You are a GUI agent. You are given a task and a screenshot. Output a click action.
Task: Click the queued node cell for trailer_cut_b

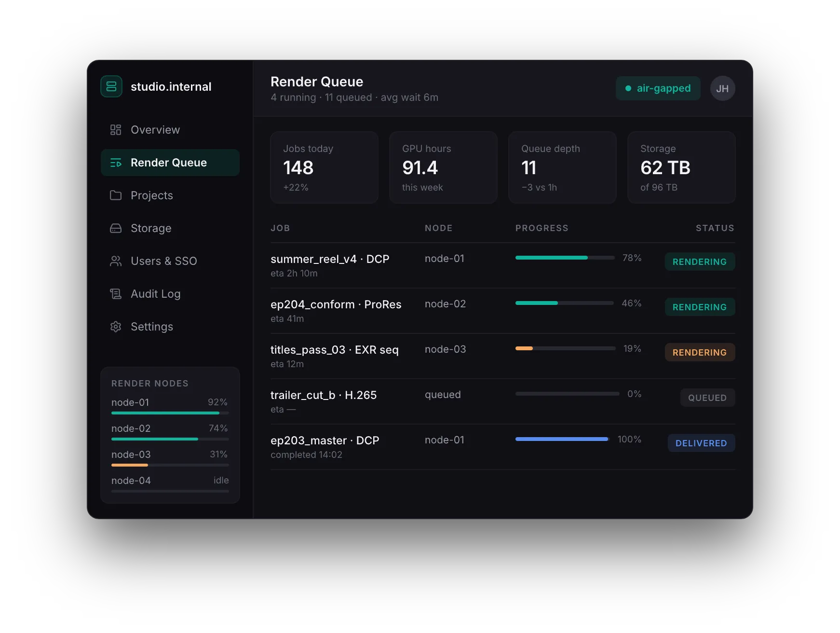(443, 395)
